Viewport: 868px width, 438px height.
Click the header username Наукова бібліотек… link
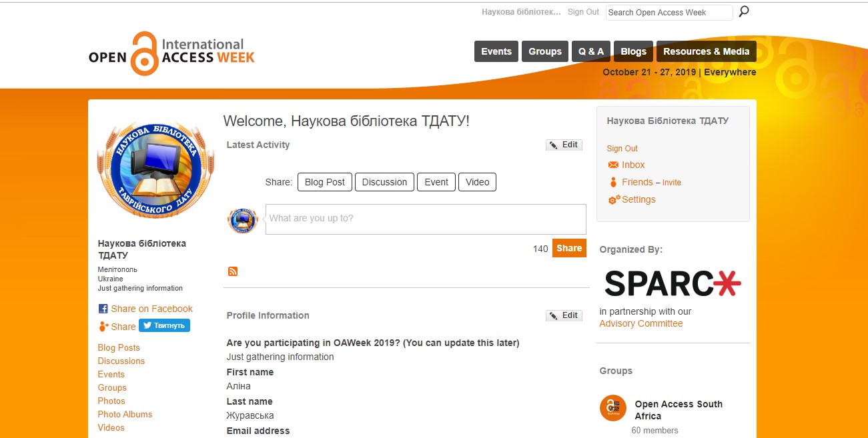tap(521, 12)
